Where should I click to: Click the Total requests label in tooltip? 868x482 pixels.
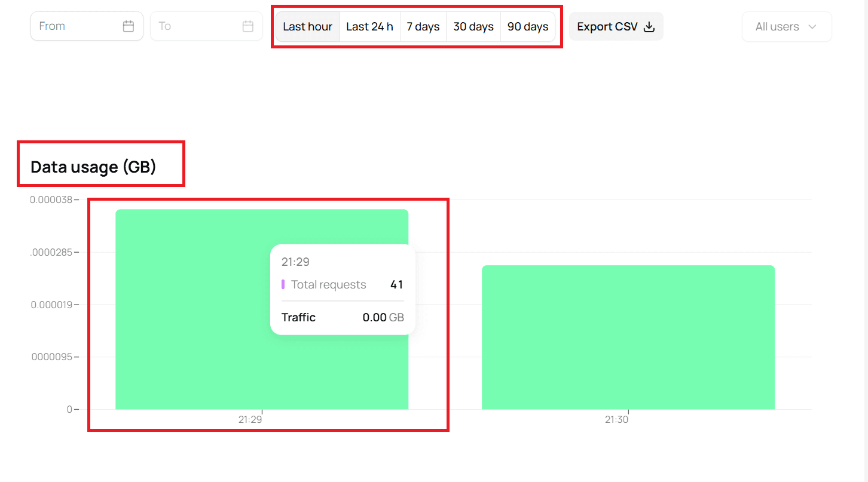click(x=328, y=285)
